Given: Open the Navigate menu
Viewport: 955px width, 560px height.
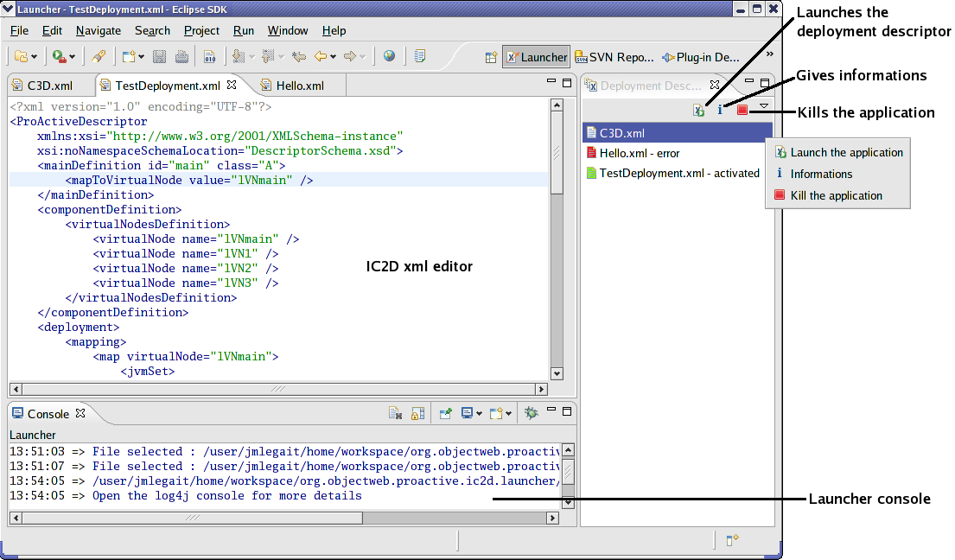Looking at the screenshot, I should [99, 30].
